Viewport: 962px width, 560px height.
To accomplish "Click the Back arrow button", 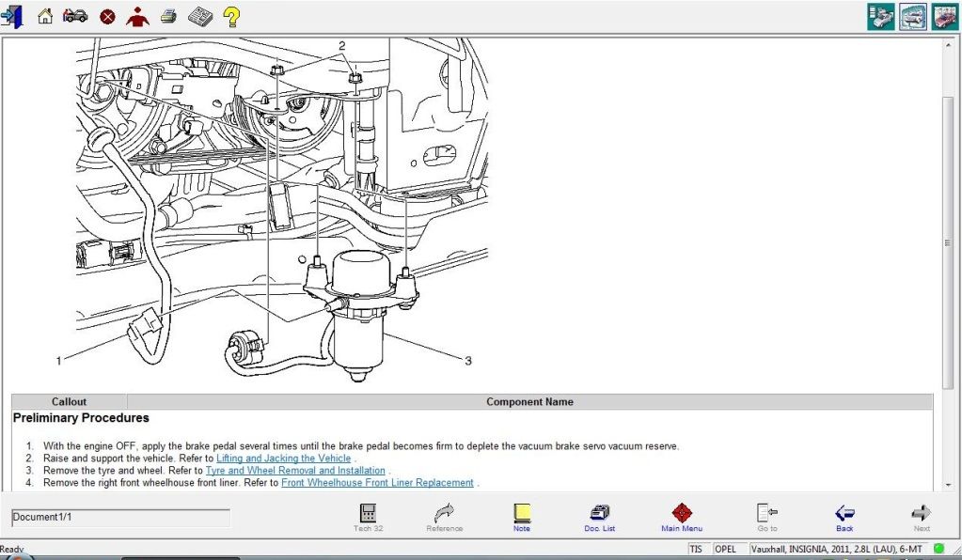I will click(x=844, y=517).
